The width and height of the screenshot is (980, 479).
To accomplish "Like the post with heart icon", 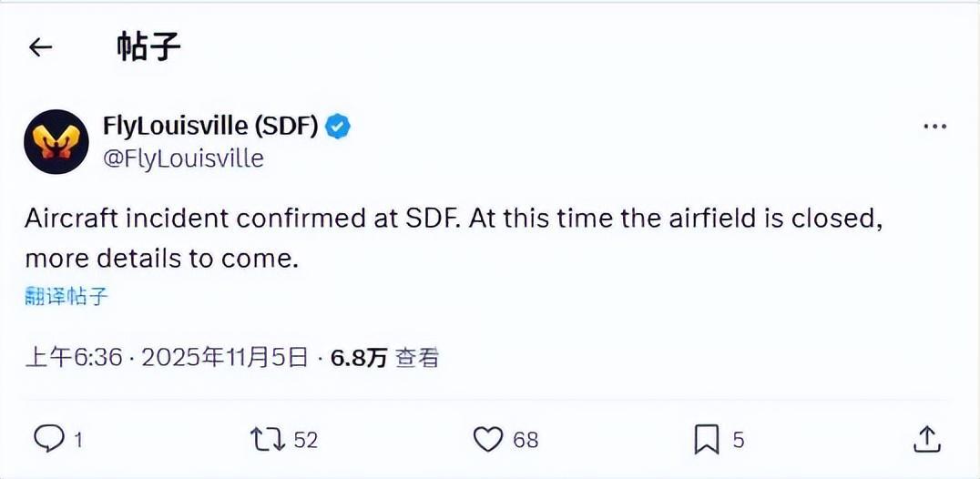I will pos(488,440).
